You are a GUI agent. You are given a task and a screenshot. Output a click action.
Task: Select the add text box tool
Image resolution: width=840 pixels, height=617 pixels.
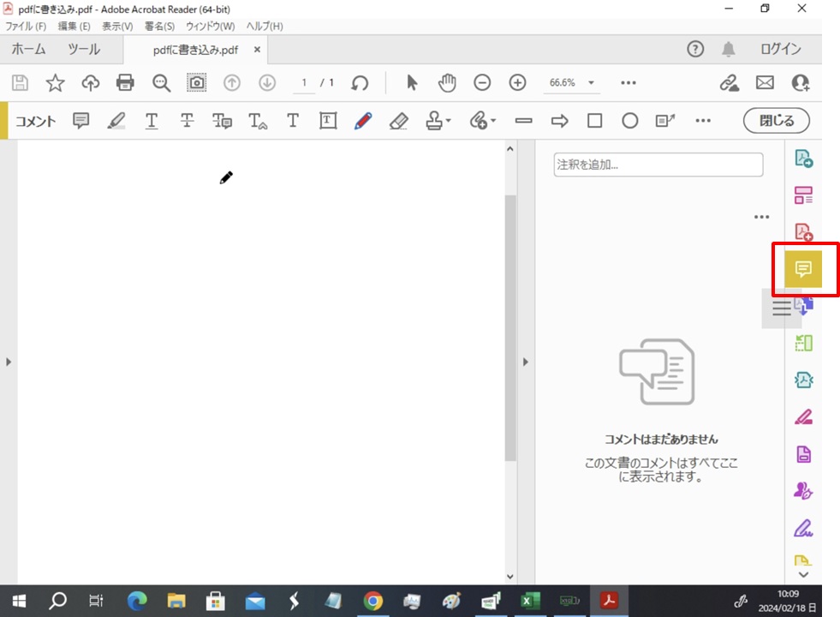coord(328,121)
